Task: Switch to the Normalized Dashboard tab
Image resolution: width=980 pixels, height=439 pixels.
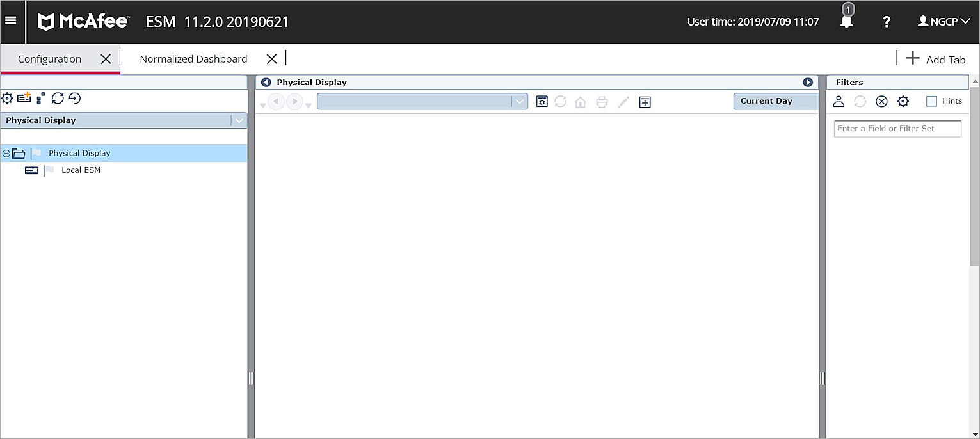Action: [193, 58]
